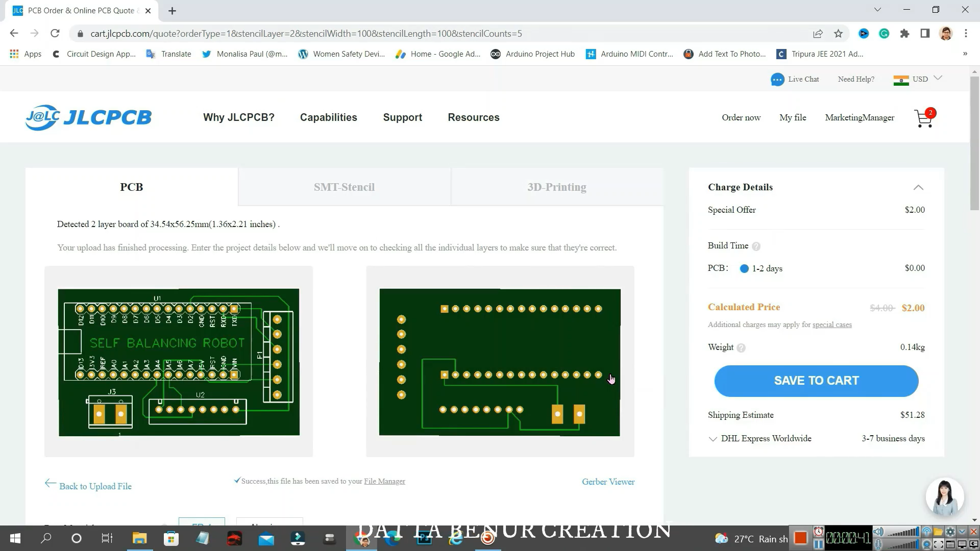Click the browser address bar
Screen dimensions: 980x551
(306, 33)
